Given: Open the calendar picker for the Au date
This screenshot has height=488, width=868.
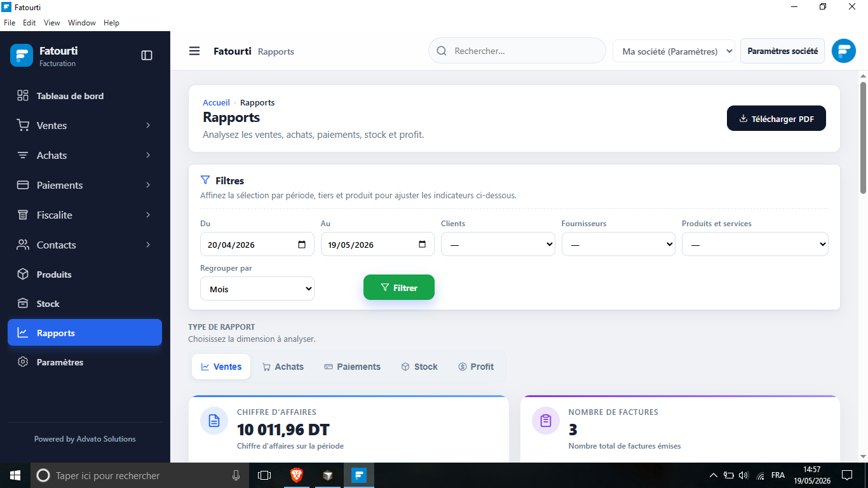Looking at the screenshot, I should [423, 244].
